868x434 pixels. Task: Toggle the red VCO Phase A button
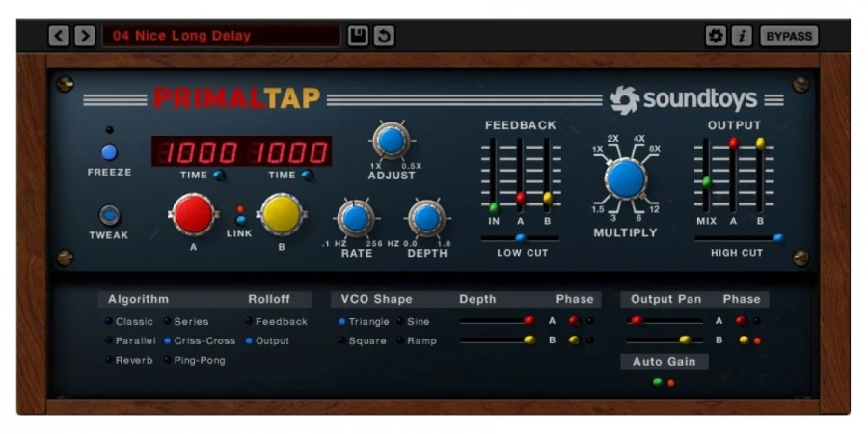tap(574, 320)
